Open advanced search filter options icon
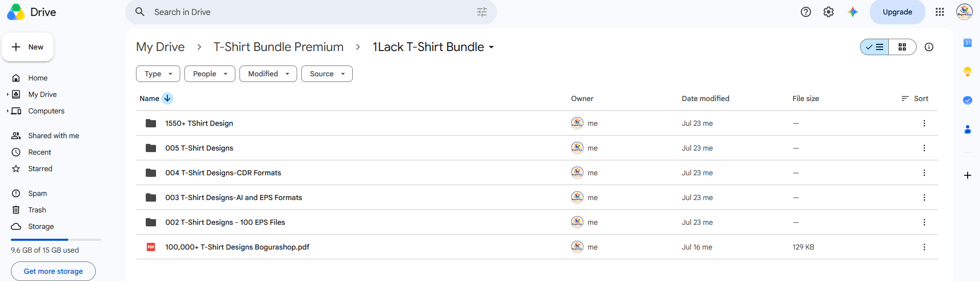Image resolution: width=980 pixels, height=281 pixels. (x=482, y=12)
